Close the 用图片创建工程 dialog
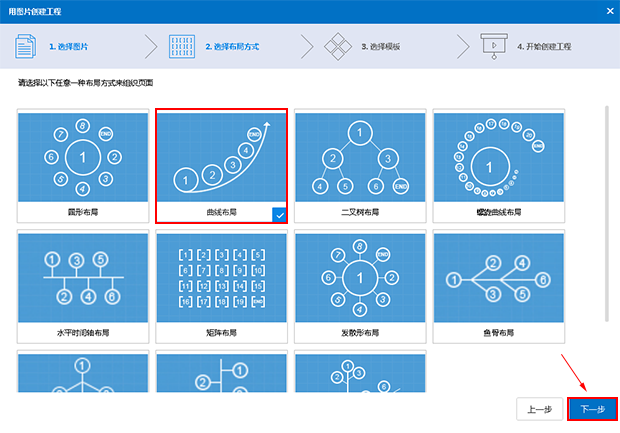The height and width of the screenshot is (433, 620). pos(610,11)
